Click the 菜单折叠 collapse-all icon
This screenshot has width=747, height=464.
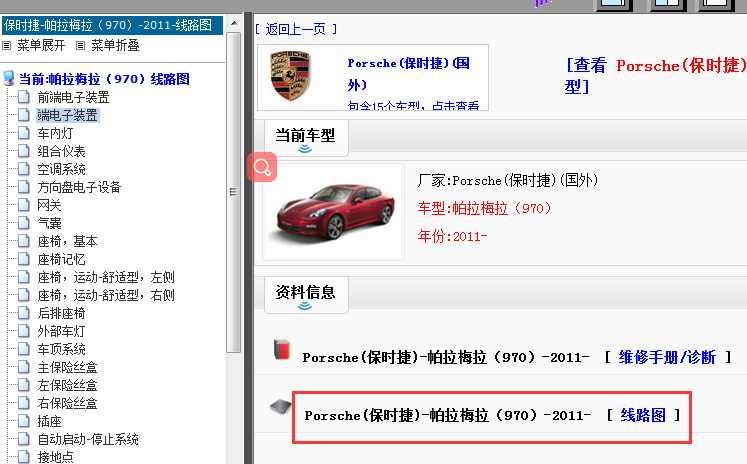81,46
